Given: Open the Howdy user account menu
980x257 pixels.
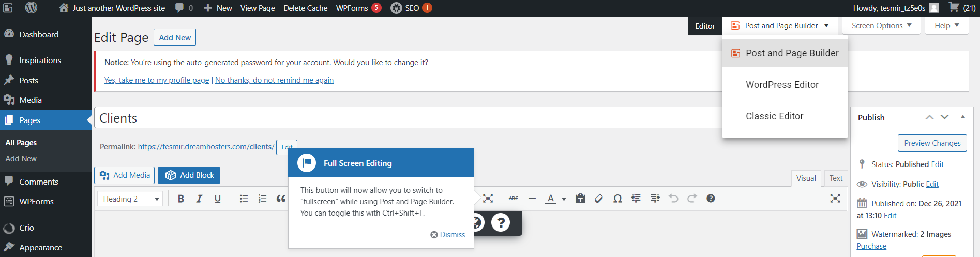Looking at the screenshot, I should point(896,8).
